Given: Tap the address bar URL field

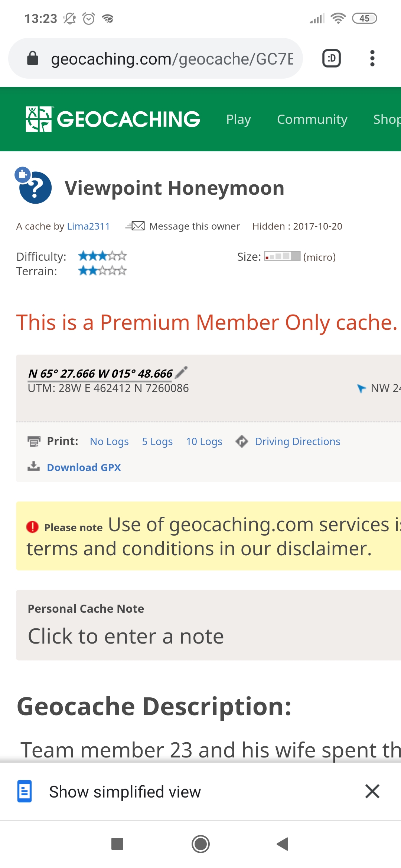Looking at the screenshot, I should point(172,59).
